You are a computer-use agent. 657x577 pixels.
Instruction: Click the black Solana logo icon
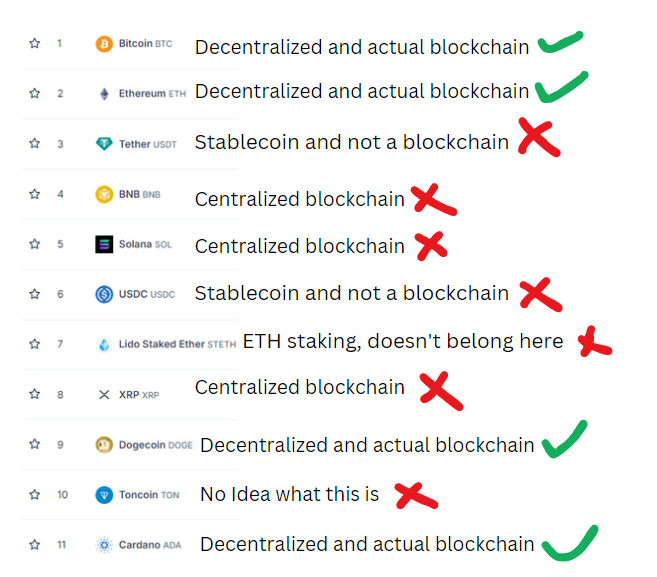click(104, 244)
